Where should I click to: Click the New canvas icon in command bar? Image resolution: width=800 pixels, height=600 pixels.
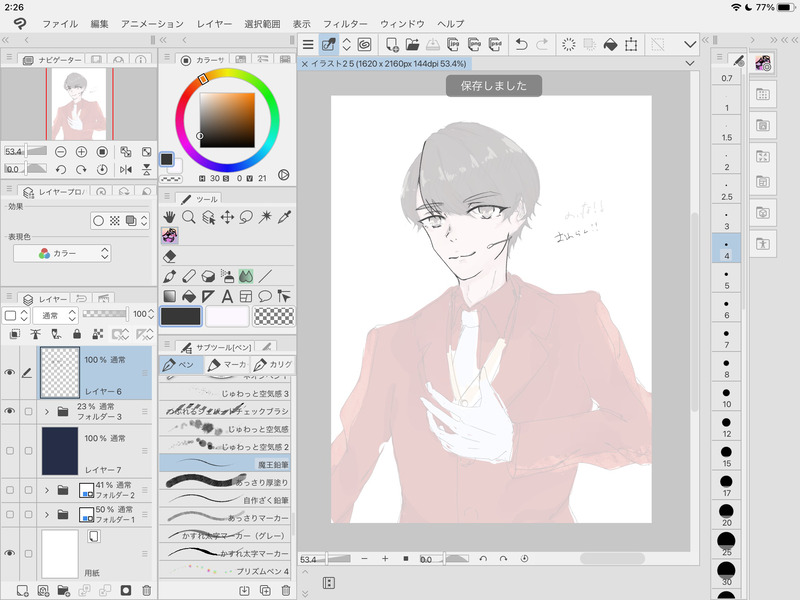[x=392, y=44]
